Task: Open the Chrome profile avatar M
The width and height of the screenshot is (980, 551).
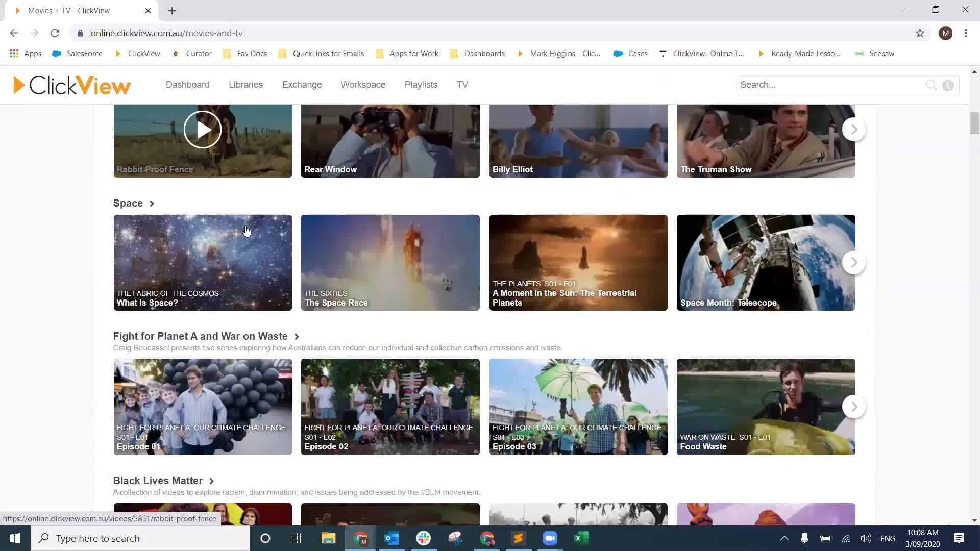Action: click(x=945, y=33)
